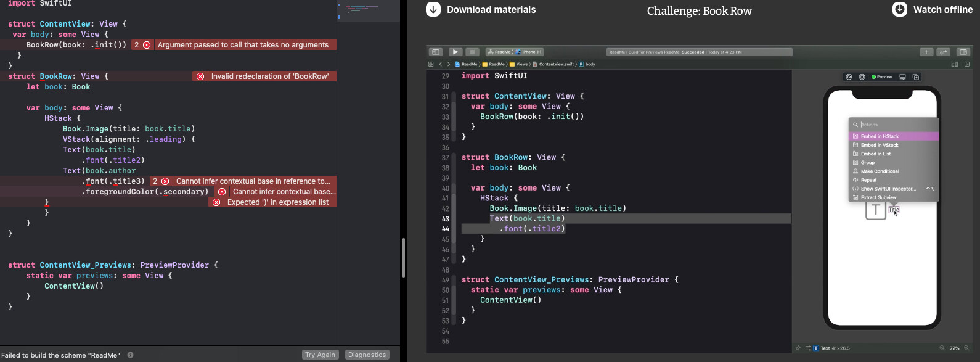Run the project with the Play button
Image resolution: width=980 pixels, height=362 pixels.
click(455, 52)
